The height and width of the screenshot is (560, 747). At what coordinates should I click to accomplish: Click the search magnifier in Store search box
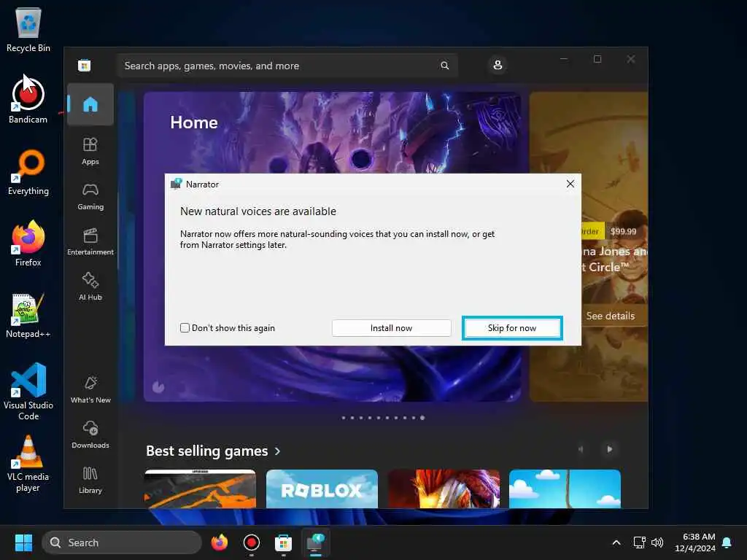point(444,66)
